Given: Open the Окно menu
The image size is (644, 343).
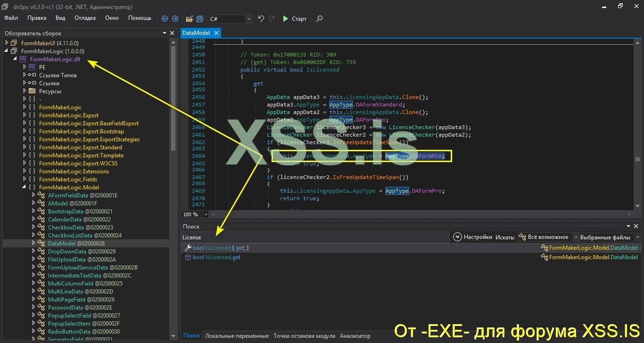Looking at the screenshot, I should click(x=112, y=18).
